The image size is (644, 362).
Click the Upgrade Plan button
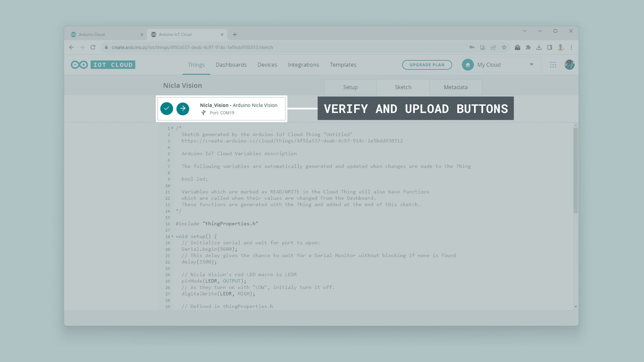point(427,65)
